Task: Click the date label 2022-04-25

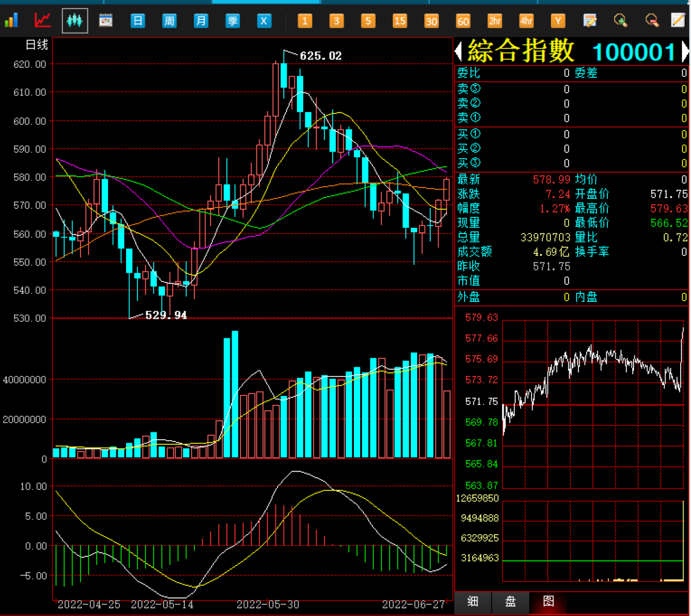Action: [x=89, y=604]
